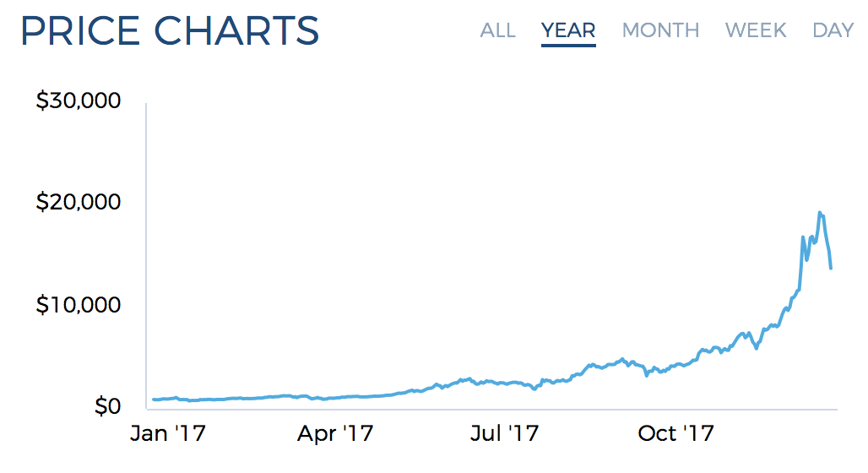Click the PRICE CHARTS heading
Viewport: 868px width, 473px height.
coord(170,31)
